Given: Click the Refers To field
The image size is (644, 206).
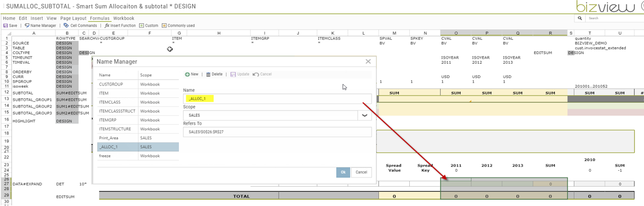Looking at the screenshot, I should pos(277,132).
